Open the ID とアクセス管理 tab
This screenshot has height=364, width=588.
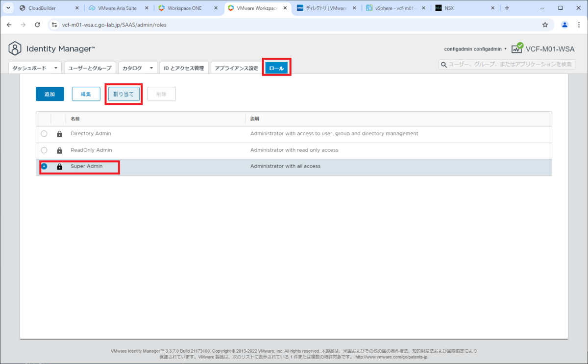pos(183,68)
